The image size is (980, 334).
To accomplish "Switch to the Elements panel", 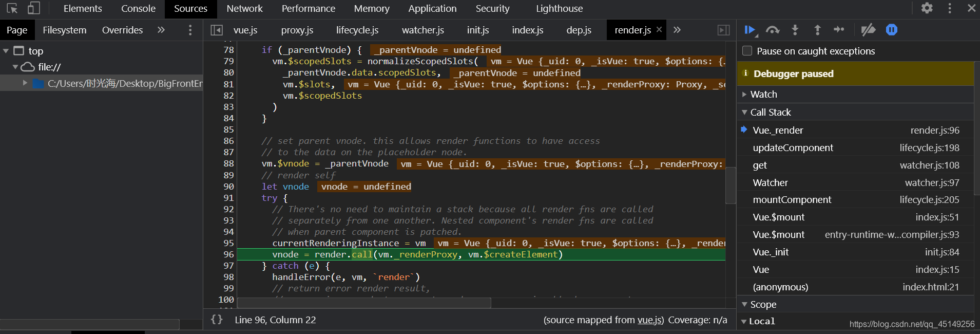I will click(x=83, y=8).
